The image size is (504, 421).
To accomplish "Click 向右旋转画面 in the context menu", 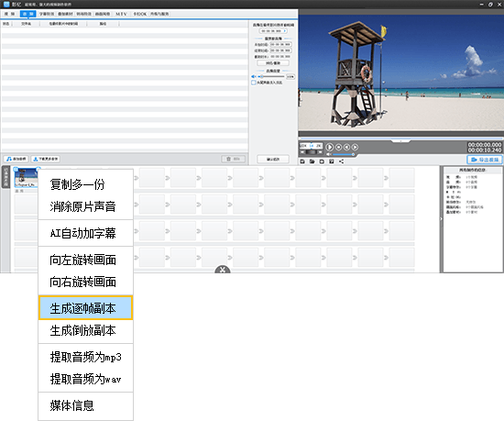I will coord(85,282).
